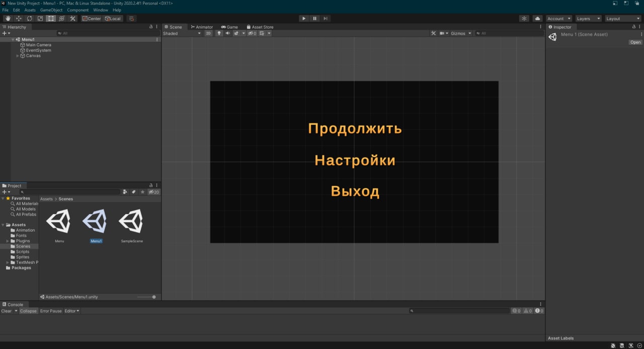Expand the Canvas object in Hierarchy
Image resolution: width=644 pixels, height=349 pixels.
coord(18,56)
